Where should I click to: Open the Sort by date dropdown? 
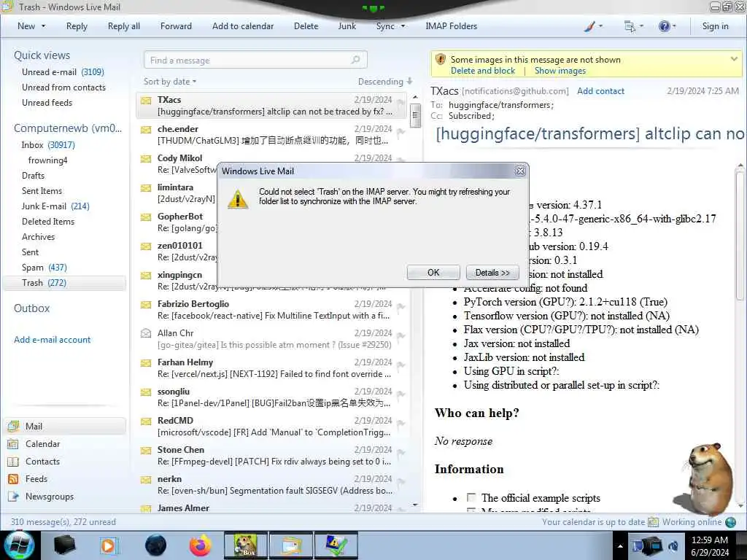coord(170,82)
